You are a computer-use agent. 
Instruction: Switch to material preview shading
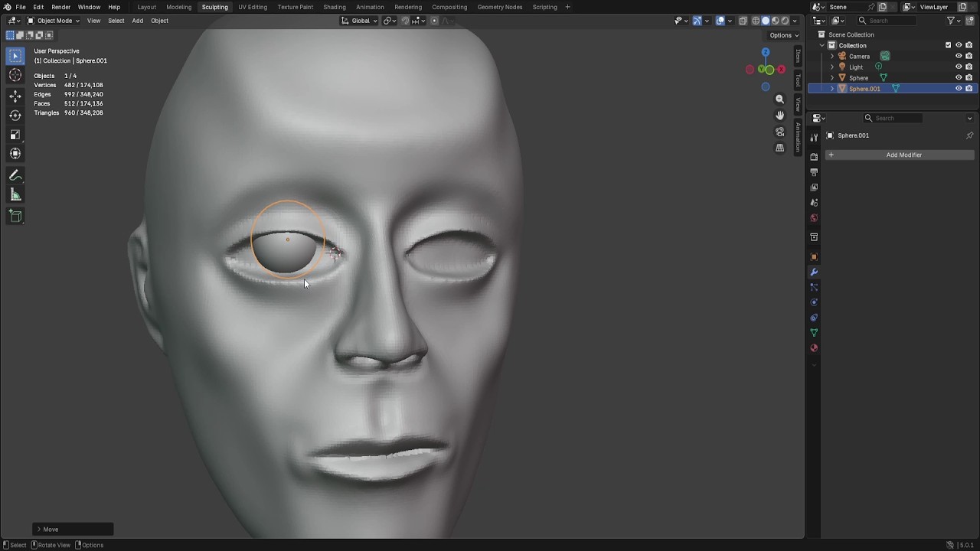pyautogui.click(x=775, y=21)
